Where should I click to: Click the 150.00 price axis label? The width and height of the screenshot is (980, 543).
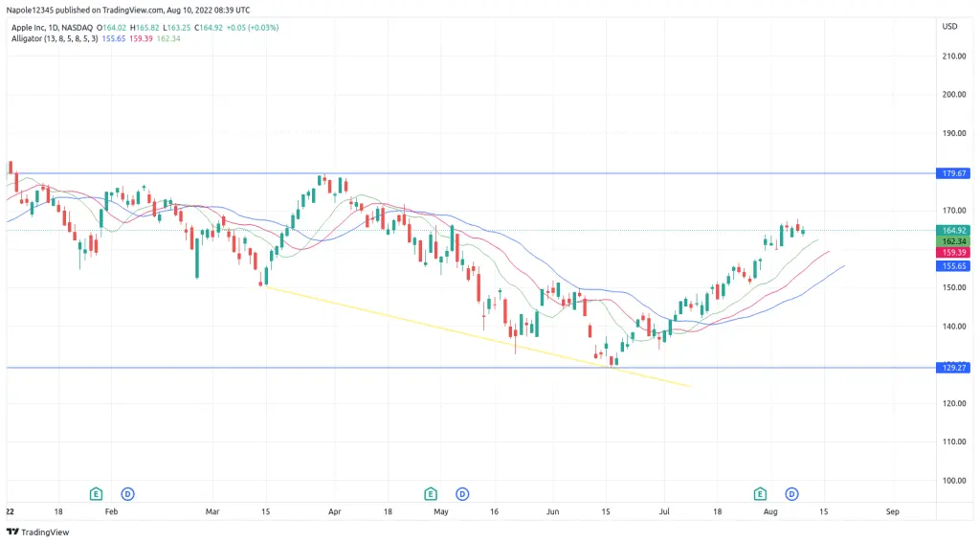(x=954, y=287)
